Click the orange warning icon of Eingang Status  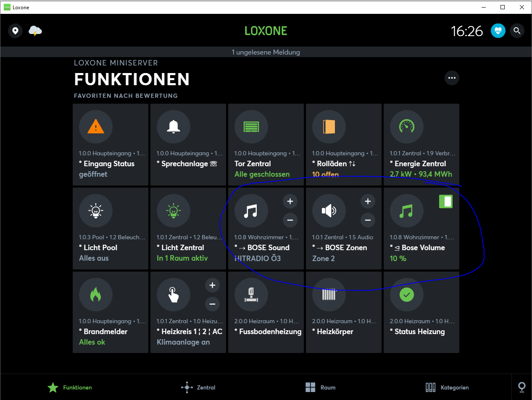(x=96, y=126)
